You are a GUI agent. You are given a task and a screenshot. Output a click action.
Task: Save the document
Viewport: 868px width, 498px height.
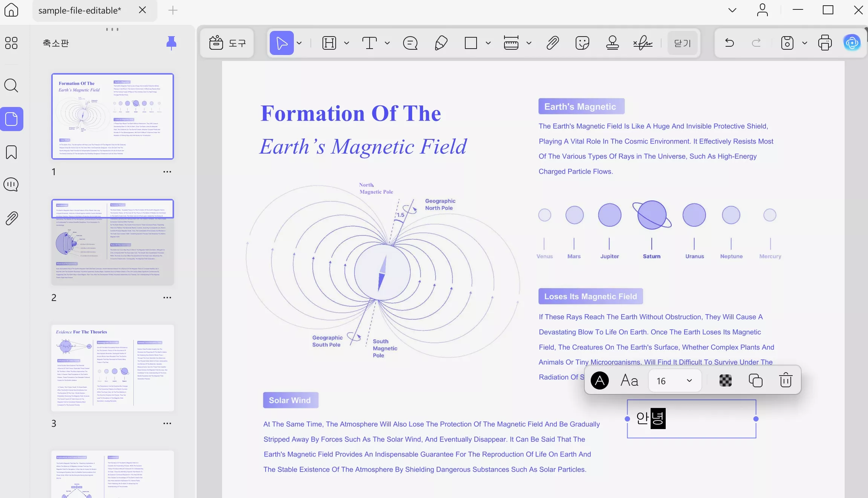tap(787, 43)
